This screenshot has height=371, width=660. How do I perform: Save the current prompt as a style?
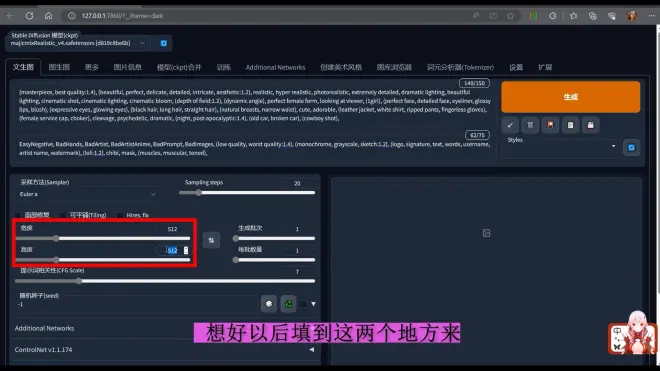[x=591, y=125]
